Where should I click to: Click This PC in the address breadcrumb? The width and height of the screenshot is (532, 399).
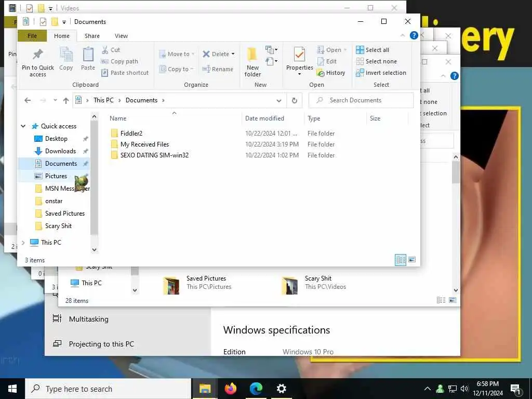pyautogui.click(x=103, y=100)
